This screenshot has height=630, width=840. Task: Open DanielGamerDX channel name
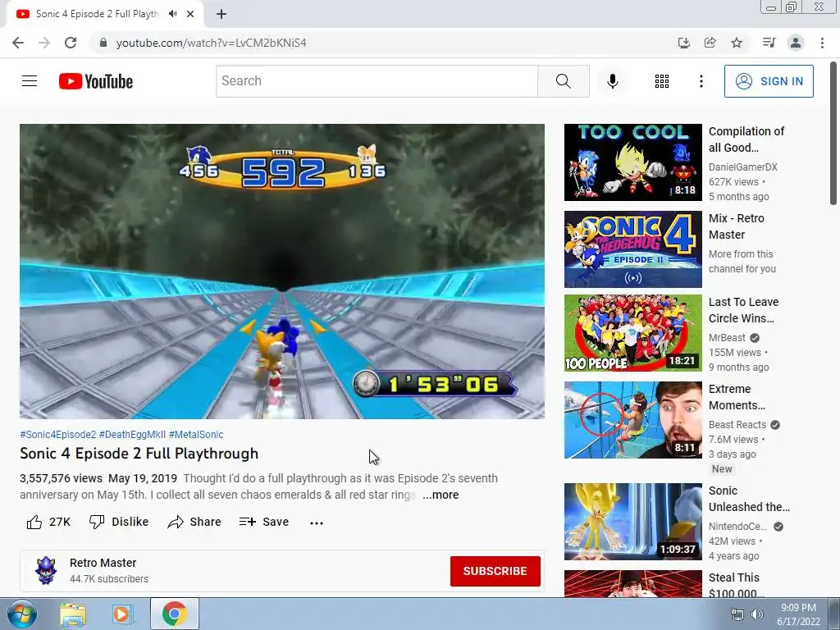pyautogui.click(x=743, y=167)
